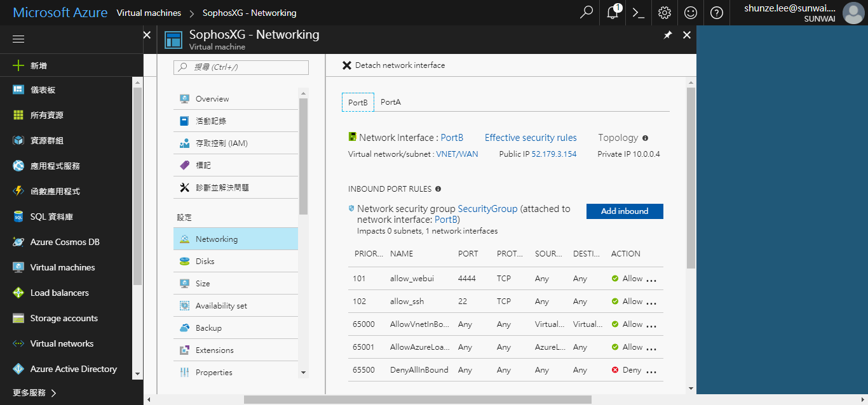The width and height of the screenshot is (868, 405).
Task: Open Backup menu item
Action: [x=236, y=328]
